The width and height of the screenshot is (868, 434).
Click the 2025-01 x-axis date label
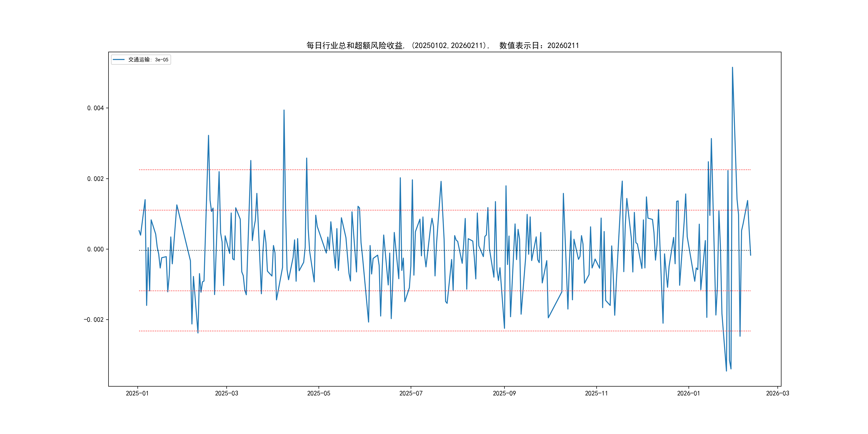coord(137,393)
